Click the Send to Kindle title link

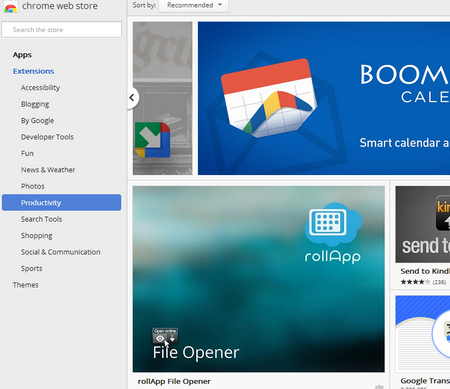tap(425, 271)
